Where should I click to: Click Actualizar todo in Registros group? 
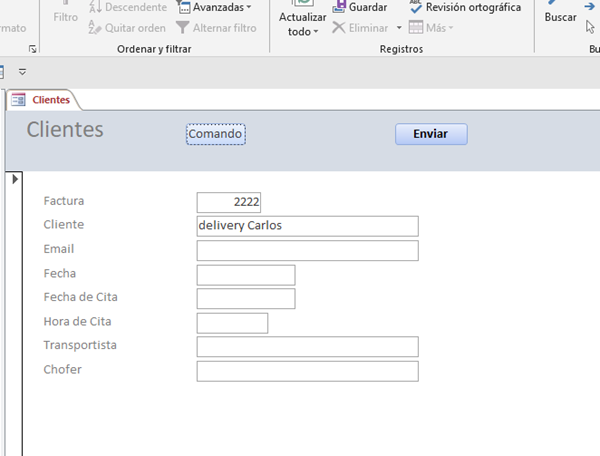(x=302, y=17)
